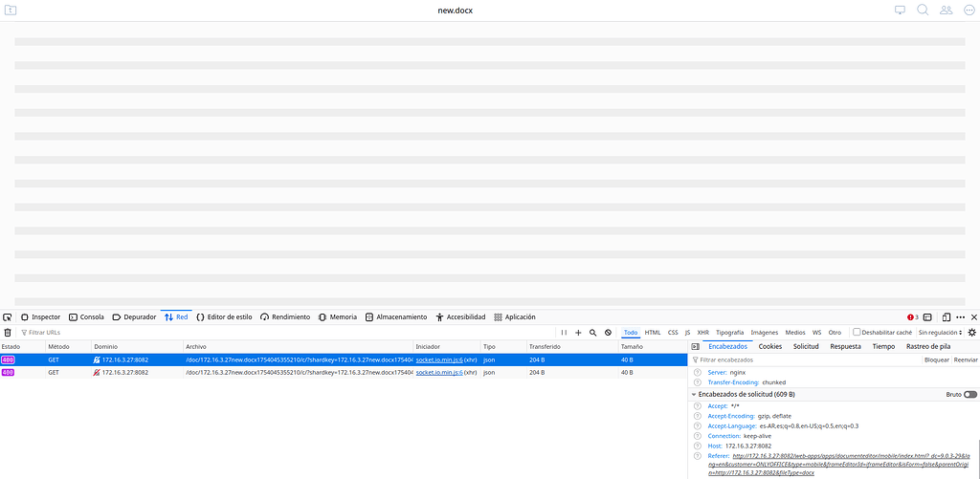
Task: Collapse the request details pane toggle
Action: tap(695, 346)
